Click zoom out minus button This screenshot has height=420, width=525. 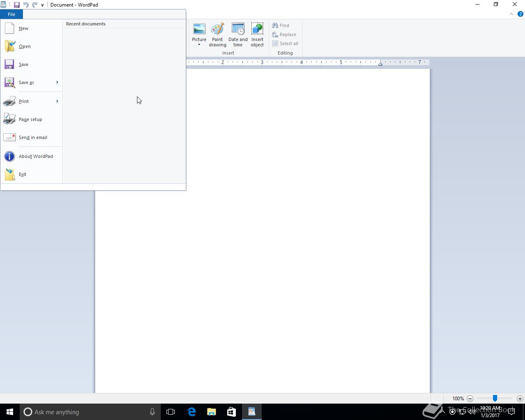coord(470,399)
